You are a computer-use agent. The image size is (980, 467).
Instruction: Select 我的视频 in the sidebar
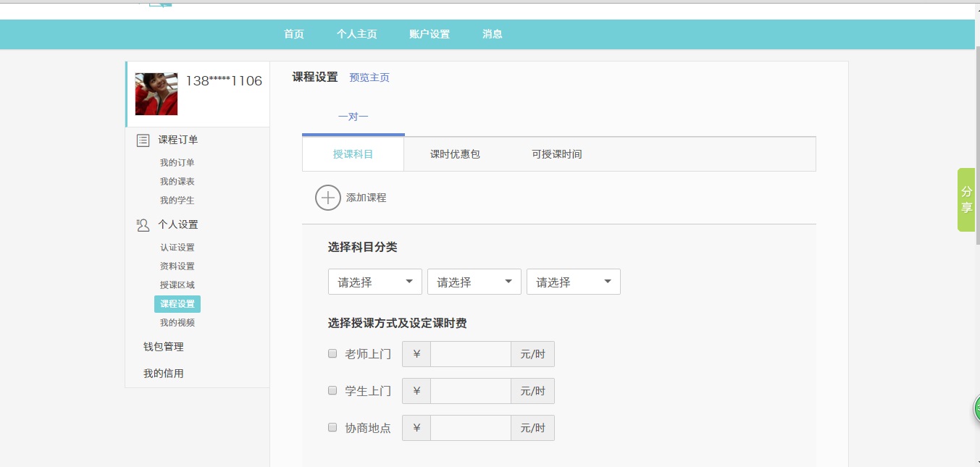(177, 323)
